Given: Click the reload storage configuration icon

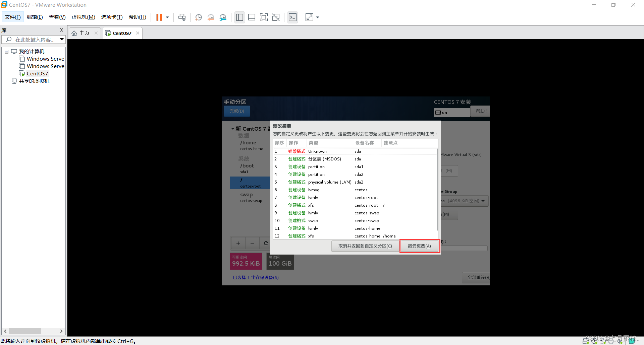Looking at the screenshot, I should tap(266, 243).
